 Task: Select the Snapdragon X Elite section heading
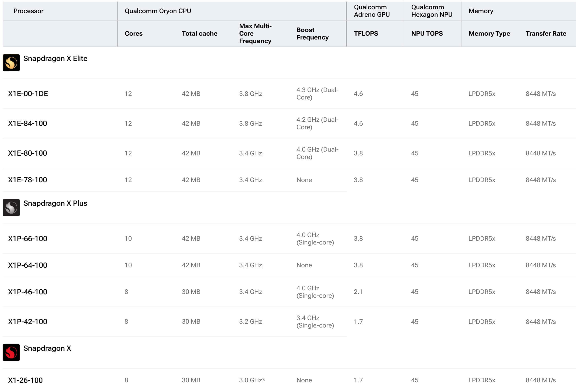[x=55, y=58]
